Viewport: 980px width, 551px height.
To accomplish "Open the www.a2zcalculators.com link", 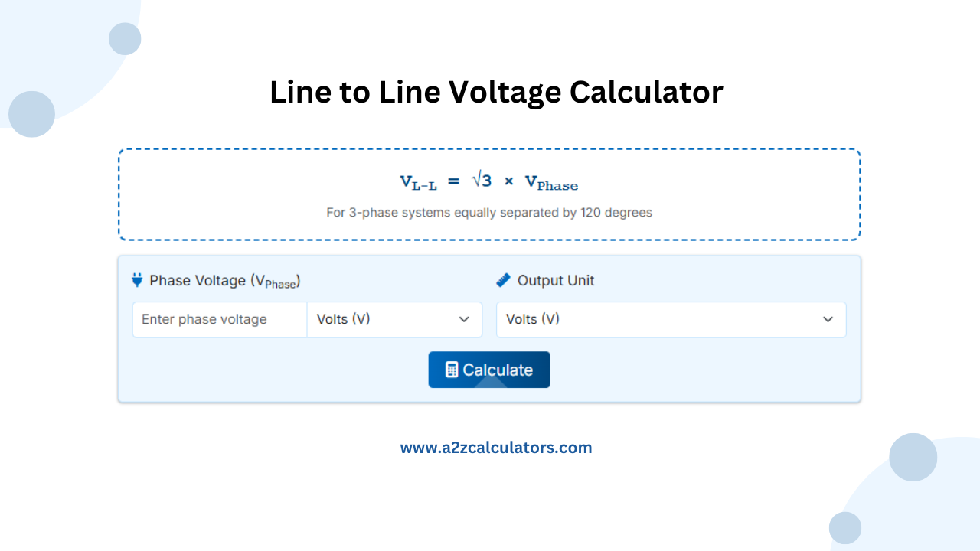I will (x=496, y=447).
